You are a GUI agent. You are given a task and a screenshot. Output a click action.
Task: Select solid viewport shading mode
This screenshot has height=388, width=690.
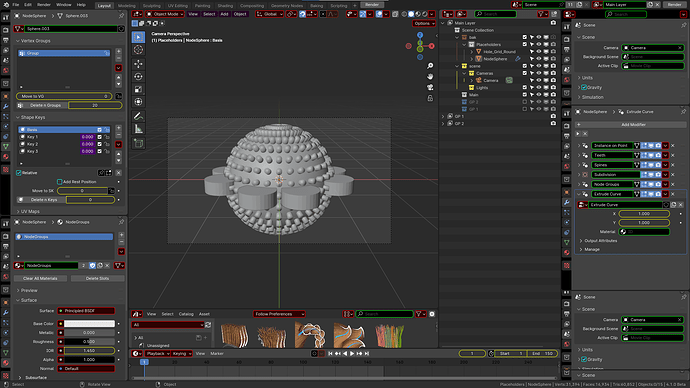tap(411, 14)
